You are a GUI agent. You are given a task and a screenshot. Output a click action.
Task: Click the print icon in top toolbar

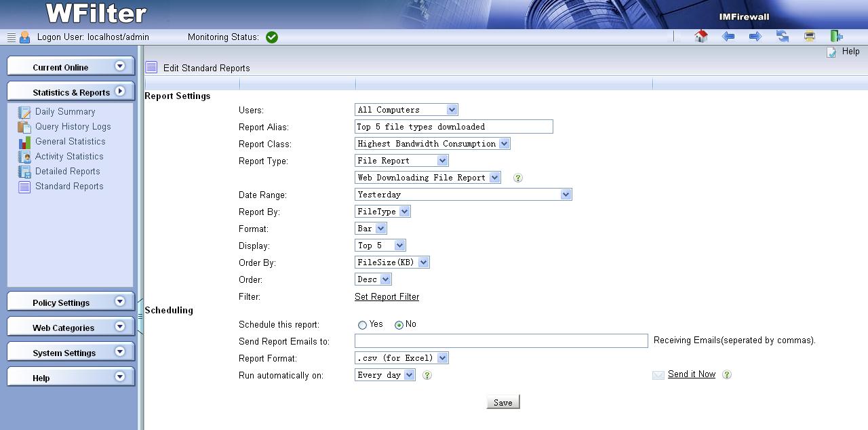coord(810,37)
